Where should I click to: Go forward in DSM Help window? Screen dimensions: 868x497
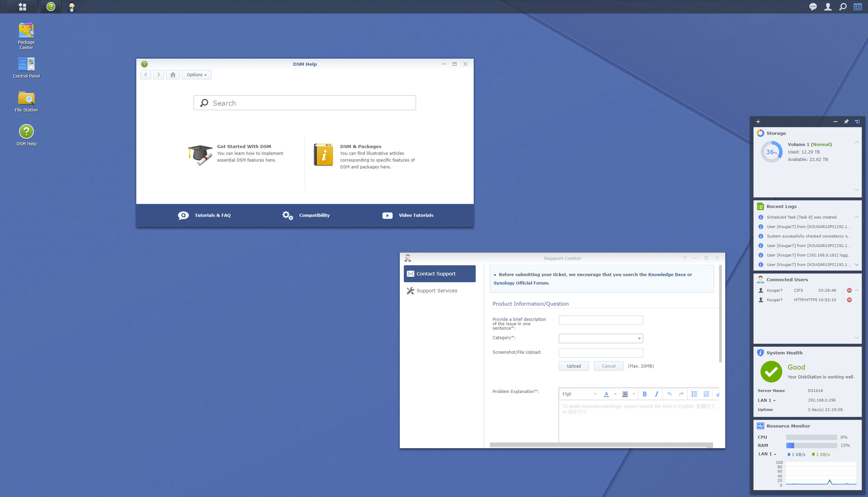(x=158, y=75)
